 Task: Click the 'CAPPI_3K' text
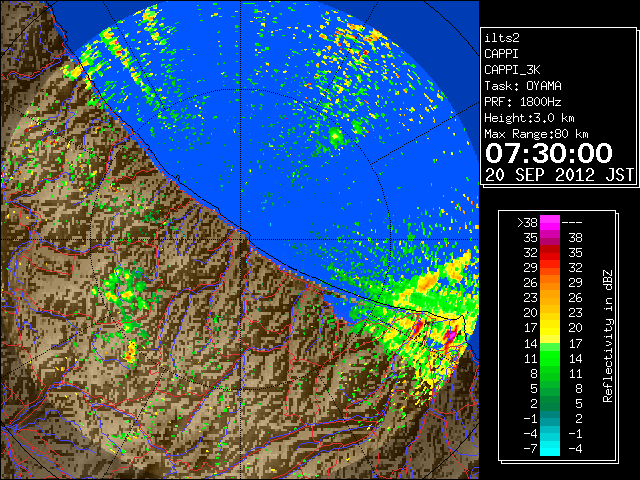coord(512,70)
